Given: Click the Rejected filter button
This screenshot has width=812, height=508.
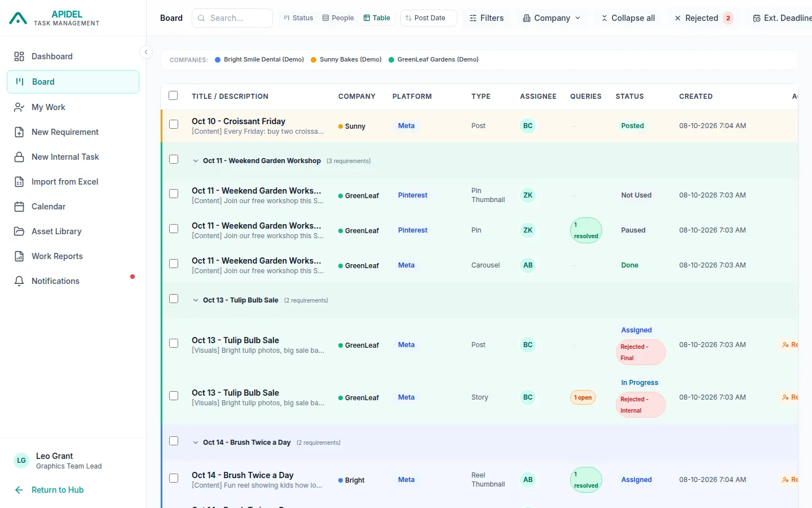Looking at the screenshot, I should pos(704,18).
